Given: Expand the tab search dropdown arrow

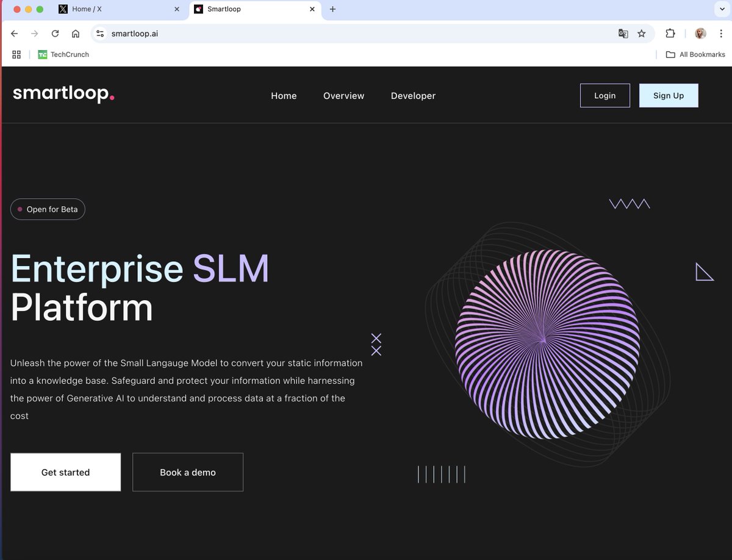Looking at the screenshot, I should pyautogui.click(x=722, y=9).
